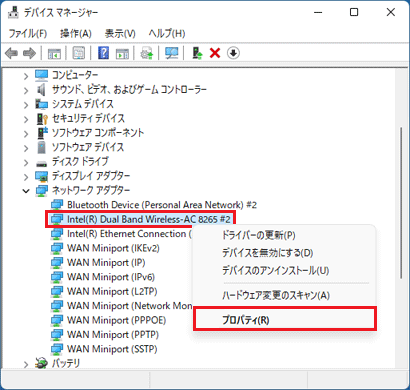The height and width of the screenshot is (390, 410).
Task: Select WAN Miniport (IPv6)
Action: (x=111, y=277)
